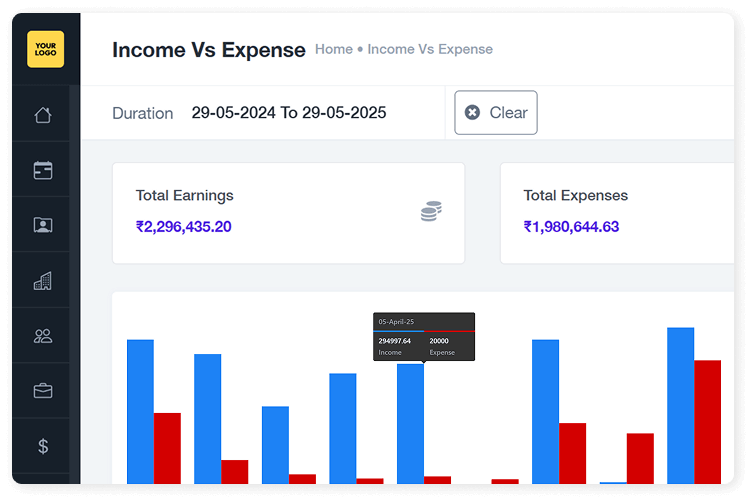Viewport: 752px width, 502px height.
Task: Click the Total Earnings label
Action: point(185,196)
